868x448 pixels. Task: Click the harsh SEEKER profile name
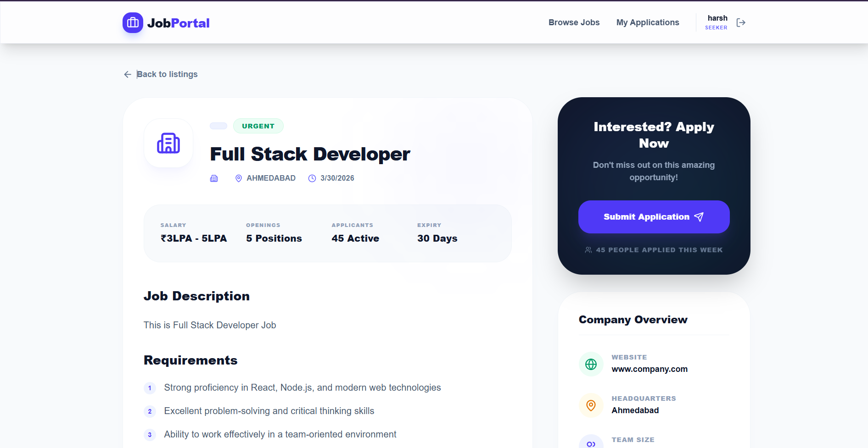pos(717,22)
